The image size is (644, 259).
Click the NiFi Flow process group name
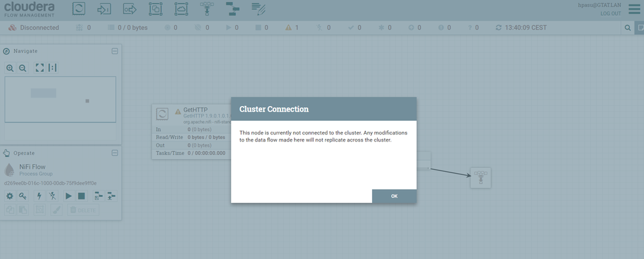(x=32, y=167)
